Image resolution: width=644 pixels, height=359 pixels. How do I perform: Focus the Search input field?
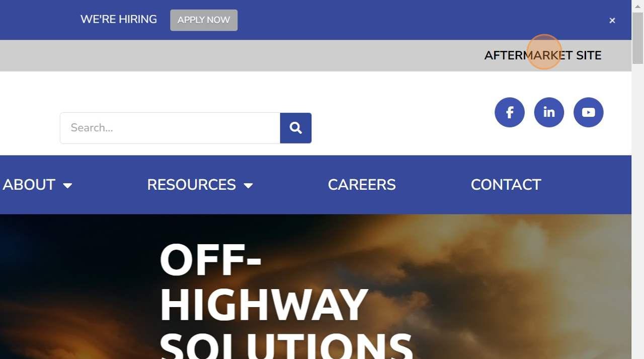pos(170,128)
